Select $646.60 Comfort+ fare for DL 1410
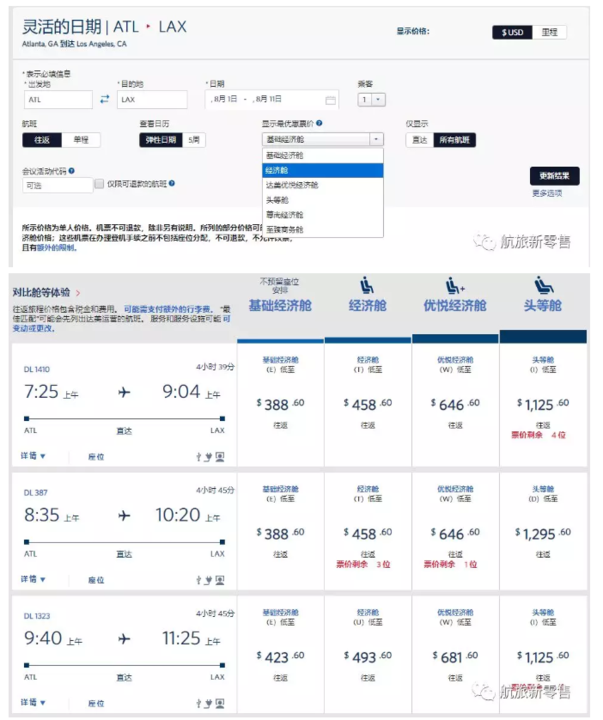 [x=455, y=405]
